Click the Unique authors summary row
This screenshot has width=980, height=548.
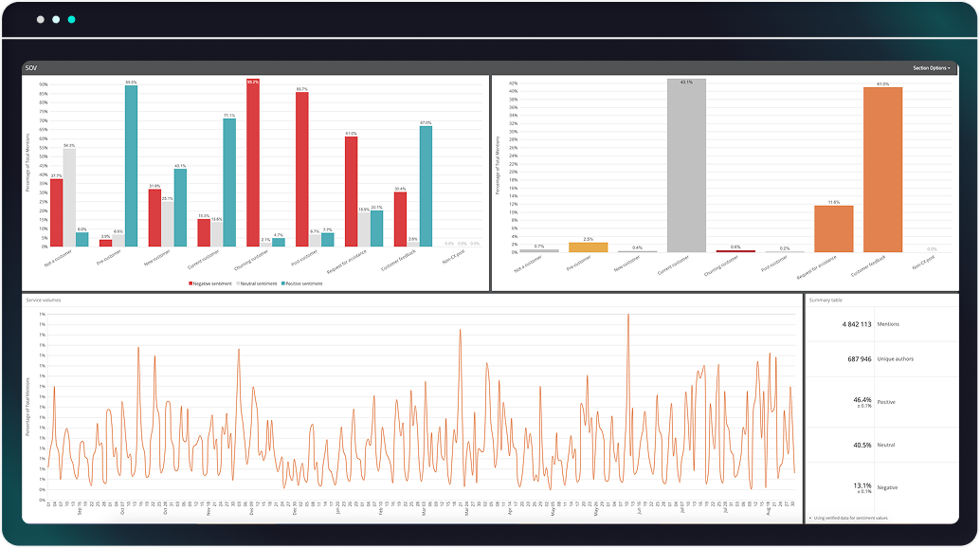(881, 359)
